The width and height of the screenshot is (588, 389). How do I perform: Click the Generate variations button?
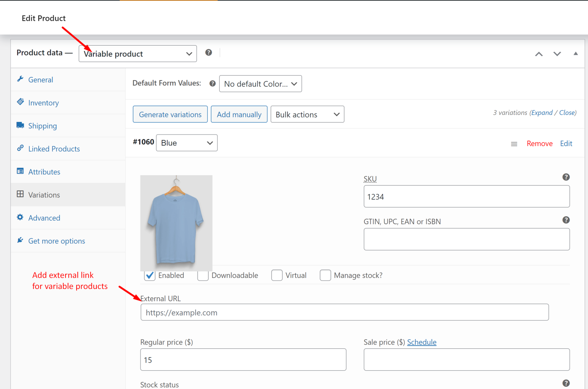[x=170, y=114]
